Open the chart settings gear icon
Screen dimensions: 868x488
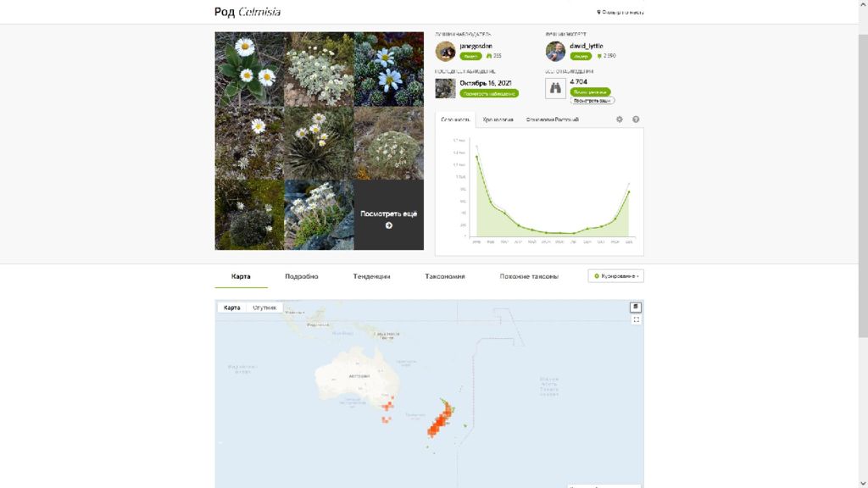pyautogui.click(x=620, y=119)
